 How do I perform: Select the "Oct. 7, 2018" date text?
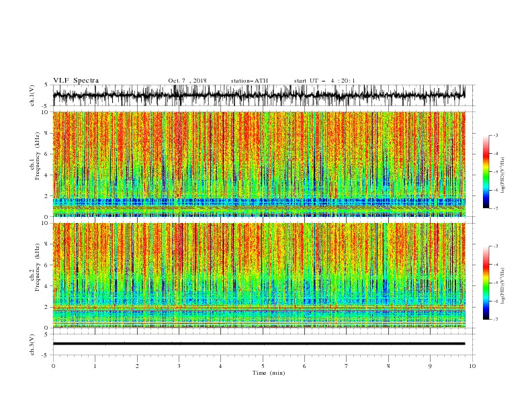click(x=187, y=81)
